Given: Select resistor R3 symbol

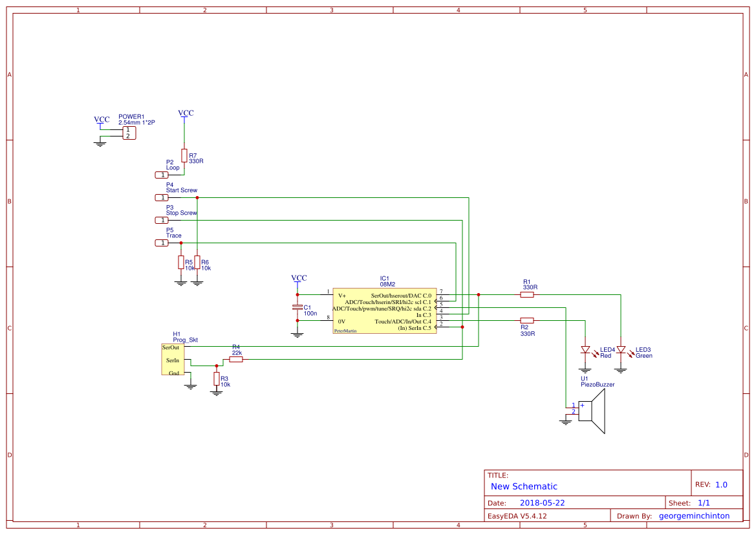Looking at the screenshot, I should [x=217, y=378].
